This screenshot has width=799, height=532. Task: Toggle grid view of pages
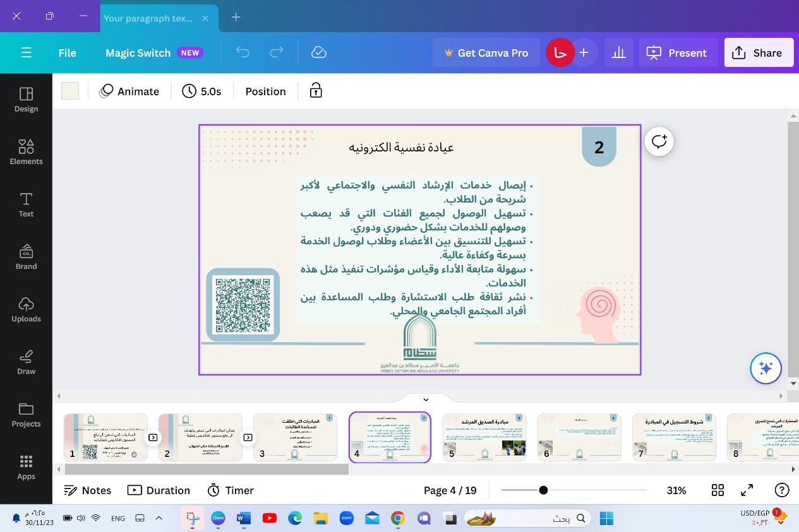click(718, 490)
